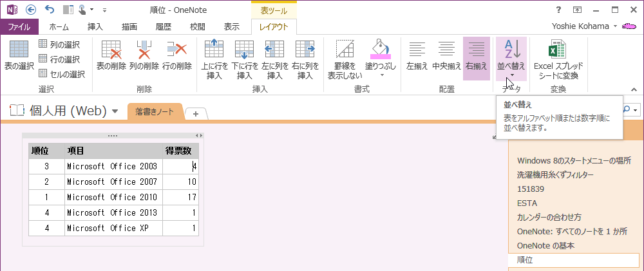The height and width of the screenshot is (271, 644).
Task: Insert a row below with 下に行を挿入
Action: coord(244,59)
